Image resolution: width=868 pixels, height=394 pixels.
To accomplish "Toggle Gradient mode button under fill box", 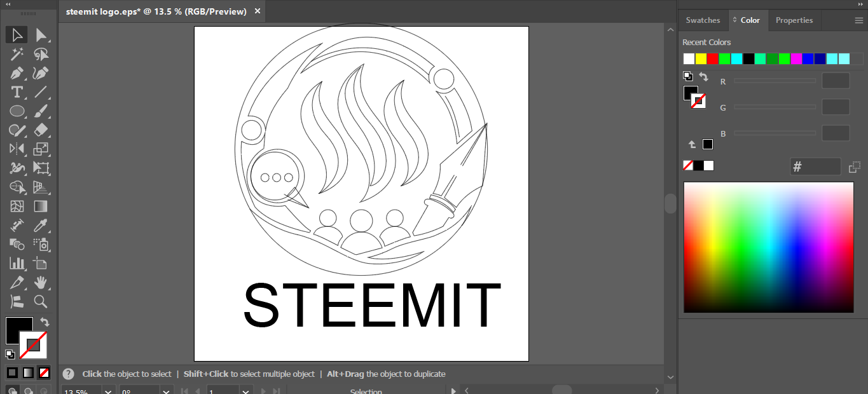I will pyautogui.click(x=28, y=373).
